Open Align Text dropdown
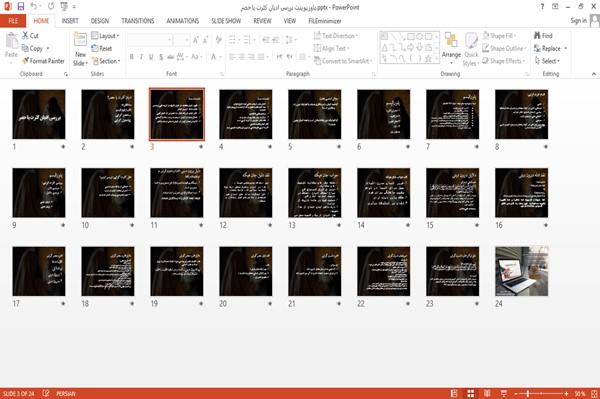This screenshot has width=600, height=399. click(331, 48)
